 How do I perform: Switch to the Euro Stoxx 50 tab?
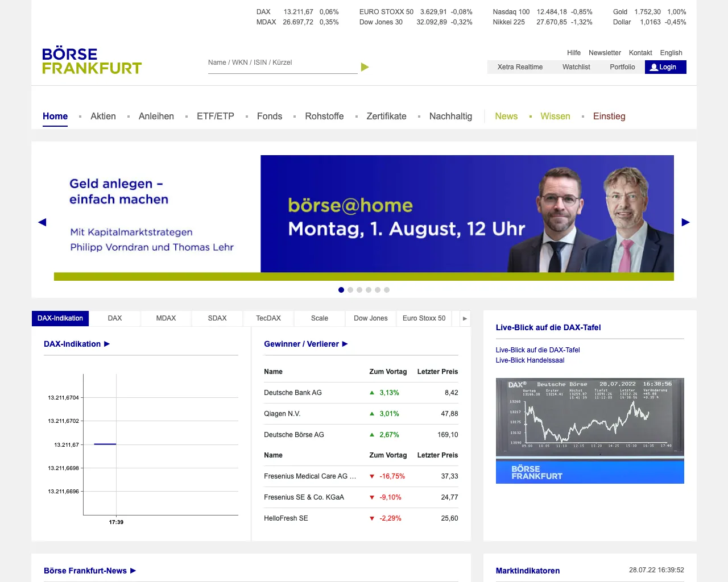[x=424, y=318]
